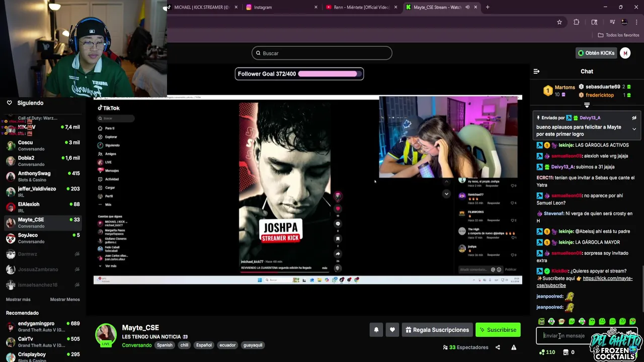Open the chat shop icon
Screen dimensions: 644x362
[x=566, y=352]
